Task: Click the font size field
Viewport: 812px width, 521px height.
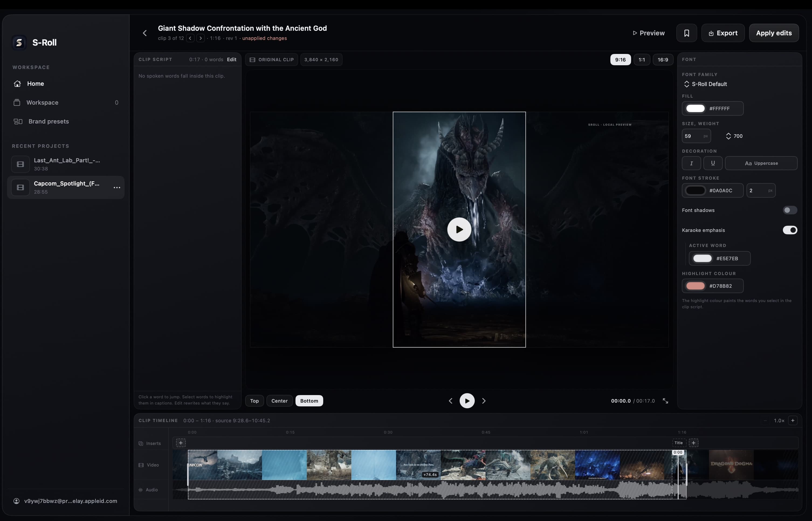Action: point(696,136)
